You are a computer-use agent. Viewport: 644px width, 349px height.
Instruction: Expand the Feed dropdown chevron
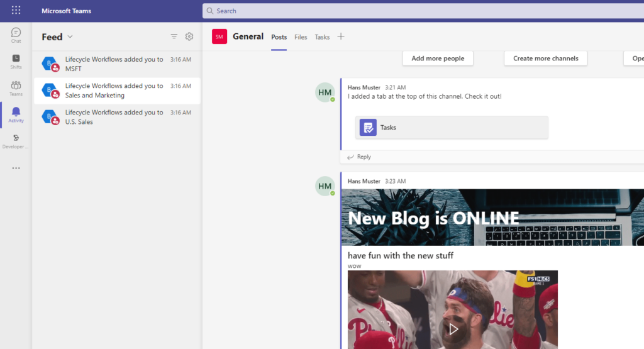click(x=70, y=37)
